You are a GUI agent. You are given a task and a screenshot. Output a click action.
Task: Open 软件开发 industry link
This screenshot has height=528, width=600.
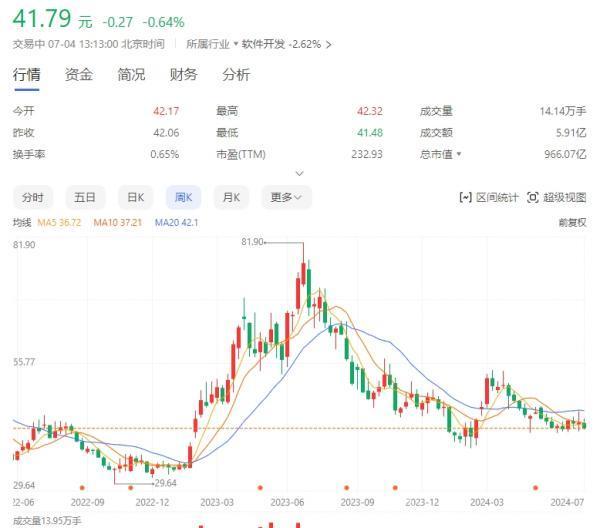263,44
